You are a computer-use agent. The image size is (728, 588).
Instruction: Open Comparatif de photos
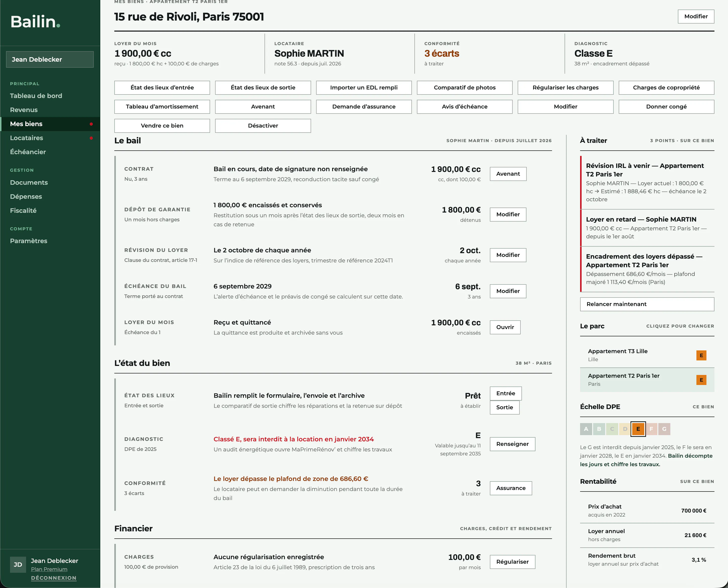[x=465, y=87]
